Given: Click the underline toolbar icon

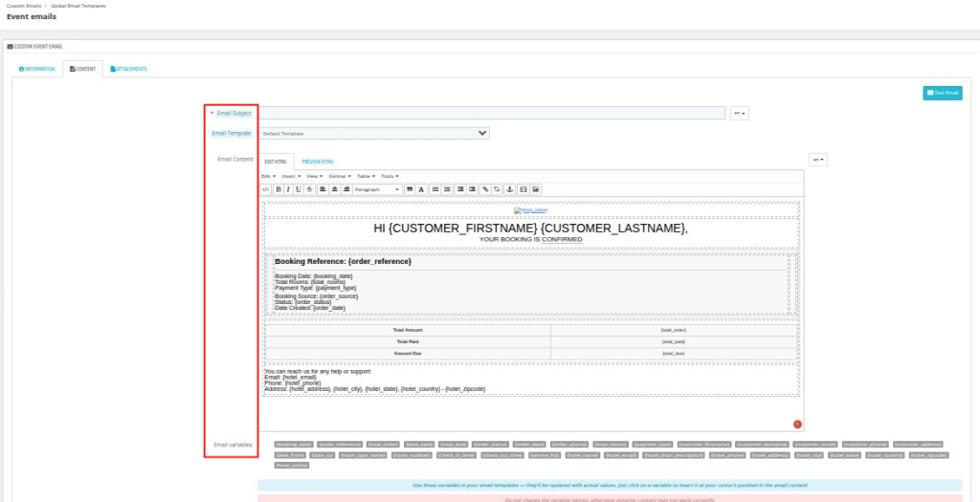Looking at the screenshot, I should (x=299, y=189).
